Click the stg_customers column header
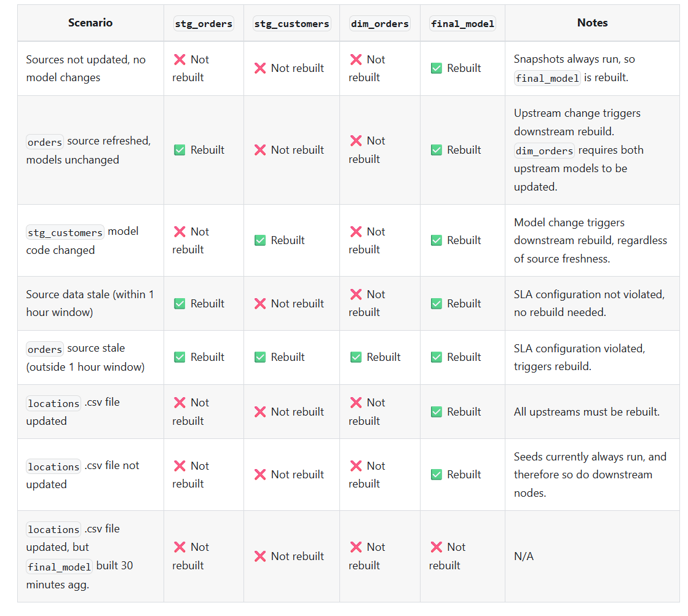The height and width of the screenshot is (616, 688). (291, 24)
